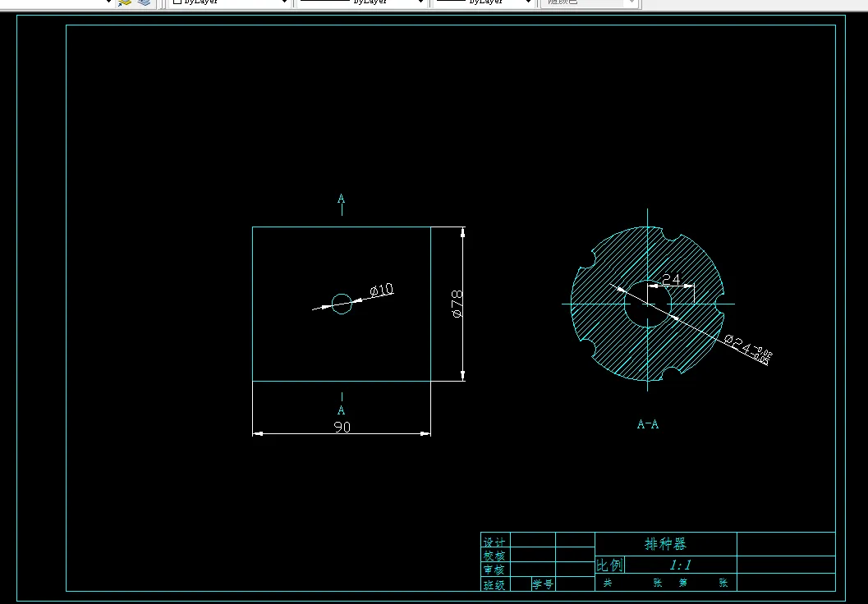The image size is (868, 604).
Task: Open the color control ByLayer dropdown
Action: (230, 2)
